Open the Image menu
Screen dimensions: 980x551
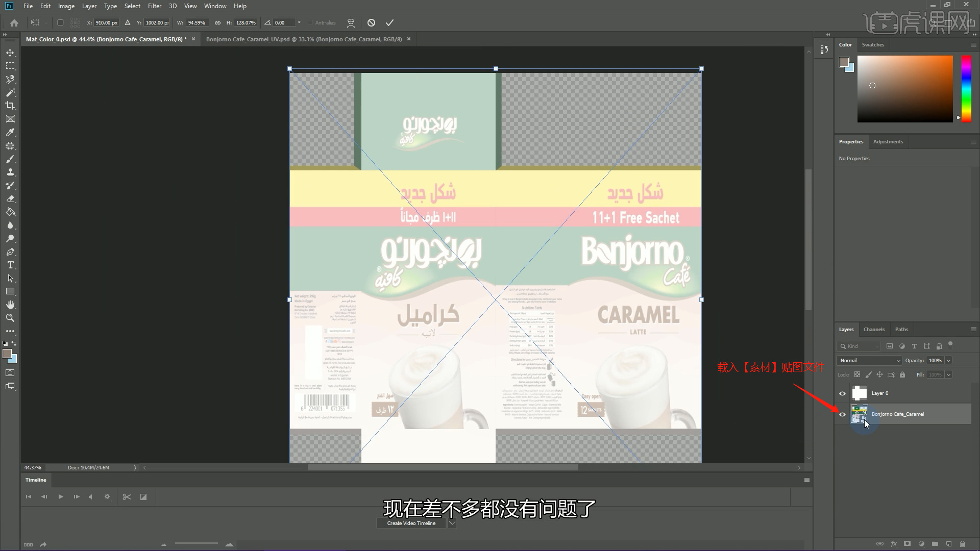pos(66,6)
